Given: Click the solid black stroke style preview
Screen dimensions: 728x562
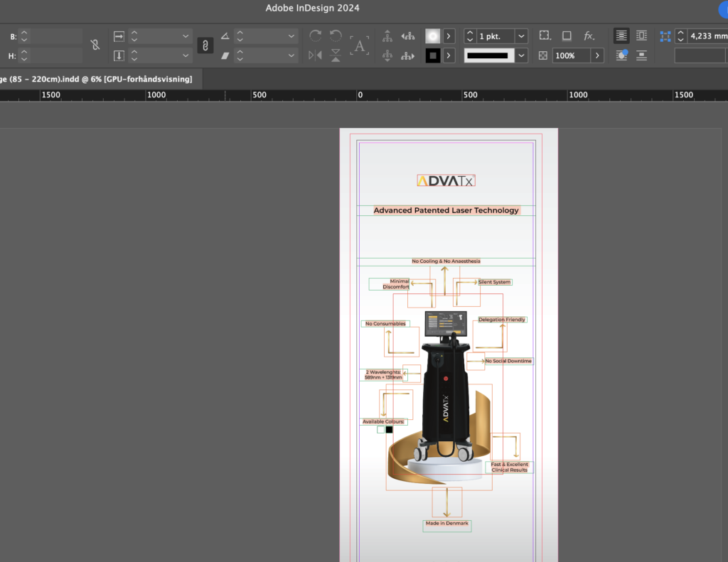Looking at the screenshot, I should click(x=488, y=55).
